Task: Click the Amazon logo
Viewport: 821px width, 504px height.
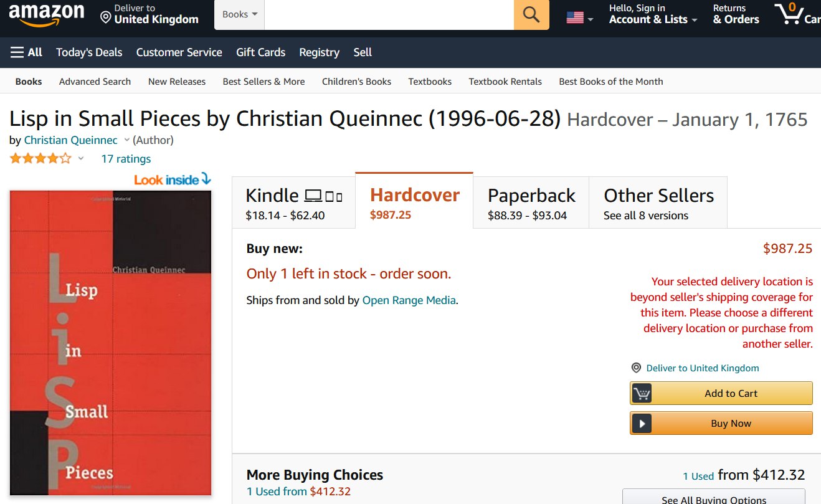Action: click(x=46, y=15)
